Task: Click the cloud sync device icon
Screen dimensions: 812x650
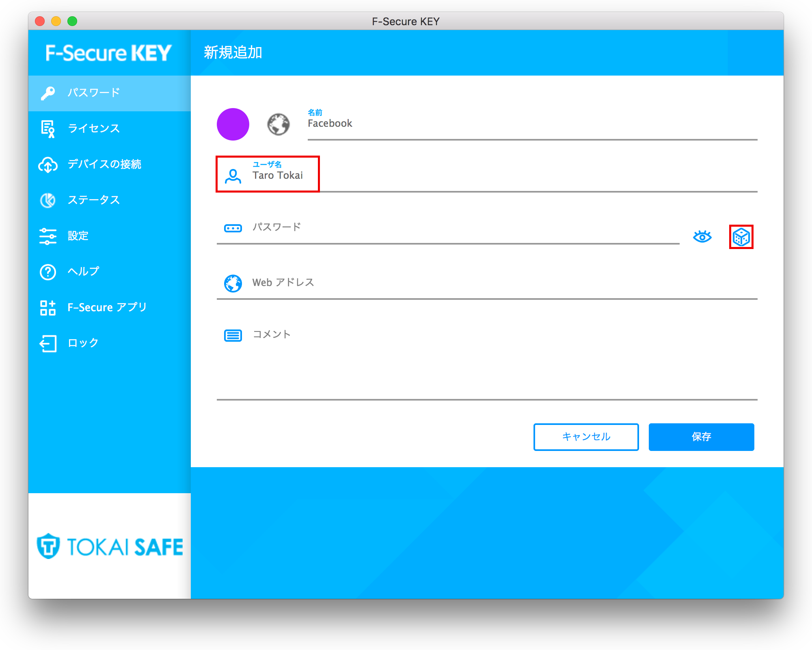Action: tap(48, 165)
